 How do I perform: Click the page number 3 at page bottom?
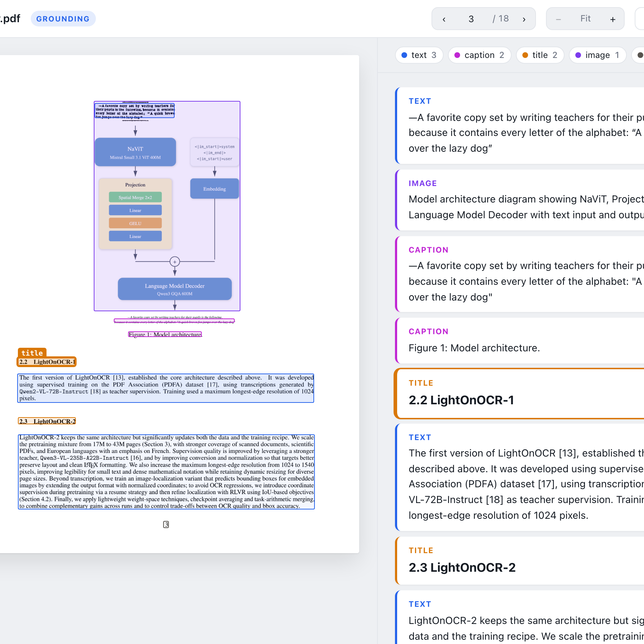click(x=166, y=525)
